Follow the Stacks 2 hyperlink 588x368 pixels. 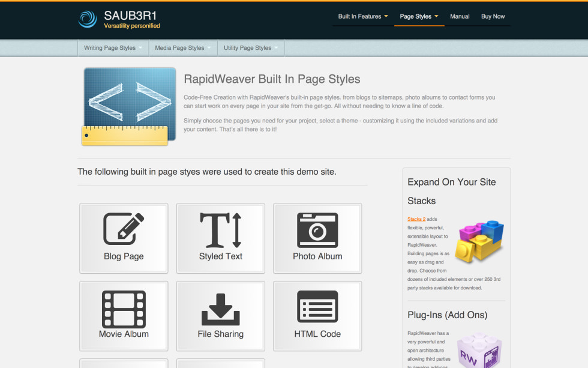click(x=416, y=219)
